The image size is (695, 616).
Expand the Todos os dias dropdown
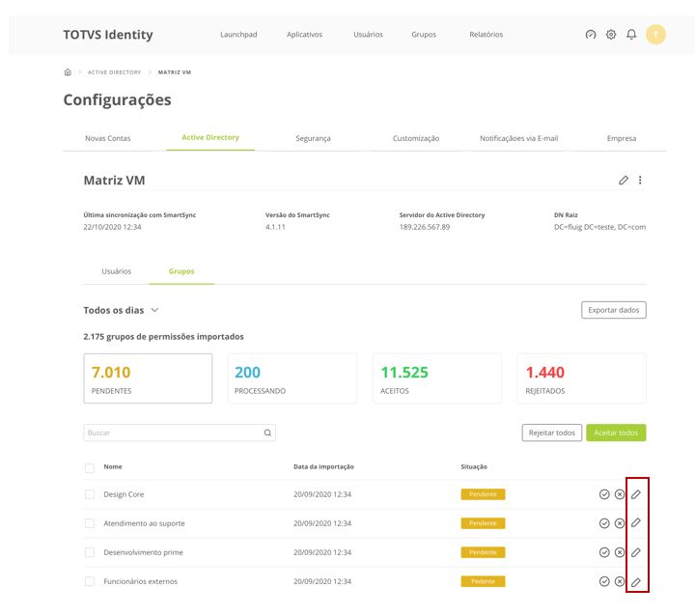154,311
